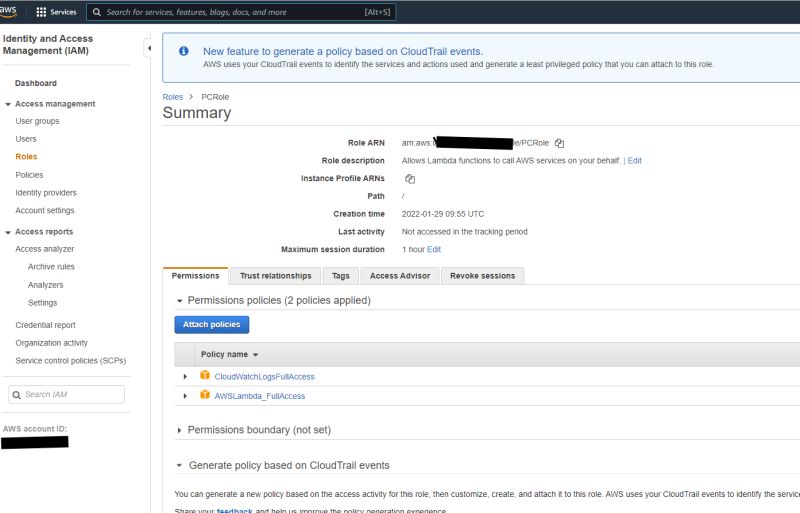Click the AWS logo home icon

pos(8,11)
